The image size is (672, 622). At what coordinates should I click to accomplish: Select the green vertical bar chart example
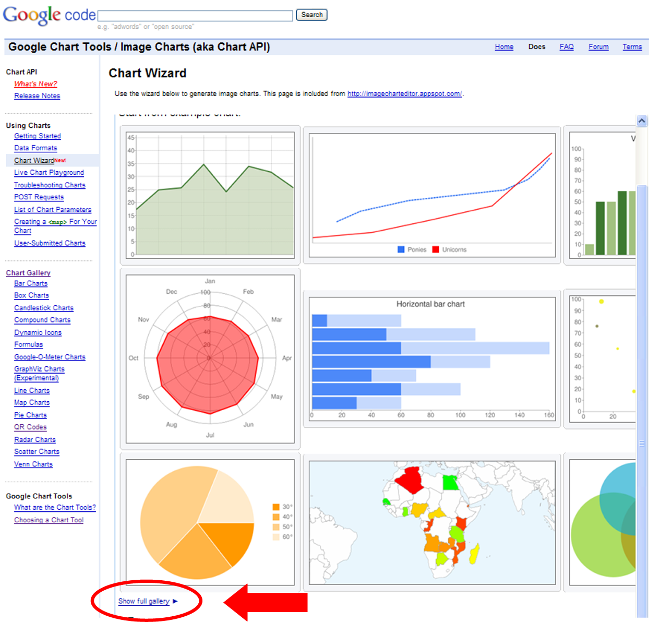coord(600,195)
